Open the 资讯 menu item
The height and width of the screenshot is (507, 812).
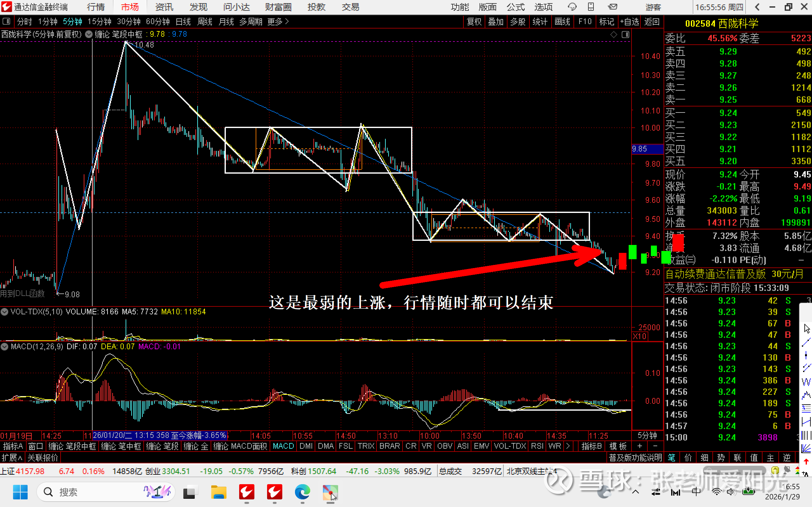pyautogui.click(x=164, y=7)
